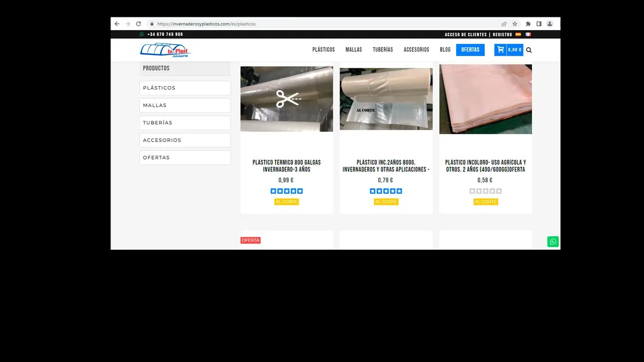
Task: Click the 0,58 € price
Action: (x=484, y=180)
